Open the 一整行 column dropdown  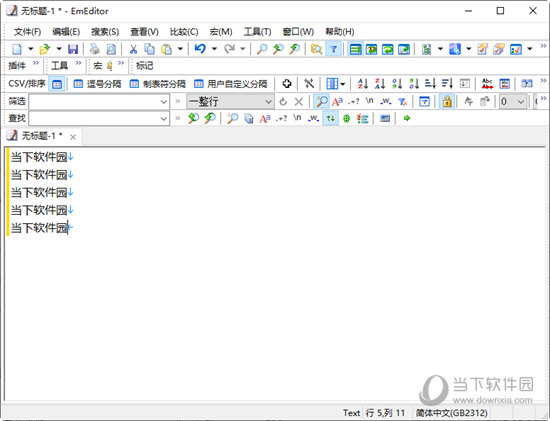tap(230, 102)
